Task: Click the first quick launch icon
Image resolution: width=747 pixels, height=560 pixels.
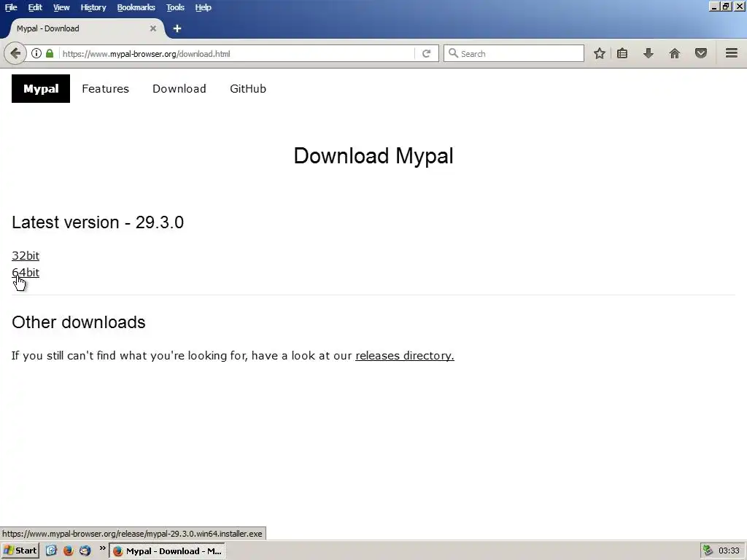Action: (52, 551)
